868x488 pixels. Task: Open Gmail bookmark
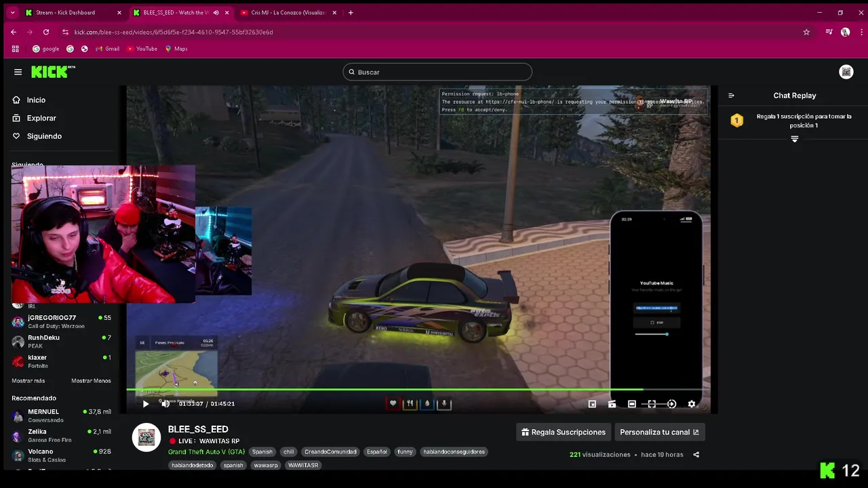tap(107, 49)
